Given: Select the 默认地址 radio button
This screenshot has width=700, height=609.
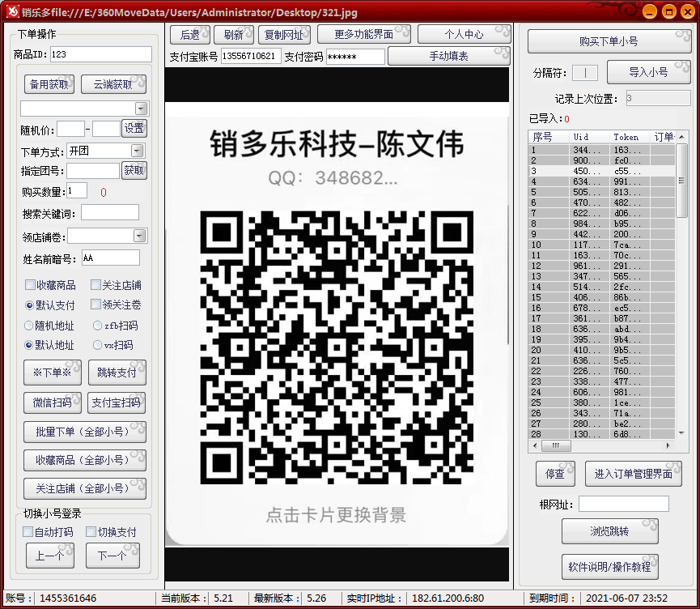Looking at the screenshot, I should [29, 345].
